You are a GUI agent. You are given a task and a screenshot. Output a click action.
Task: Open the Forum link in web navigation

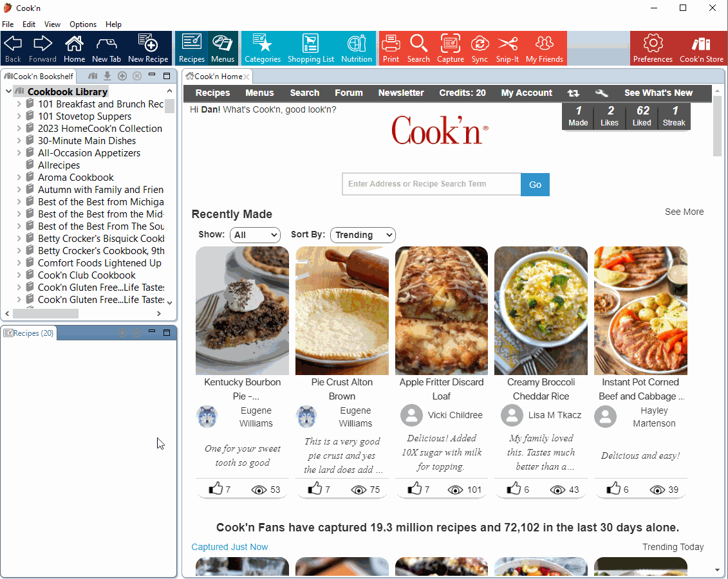[349, 93]
